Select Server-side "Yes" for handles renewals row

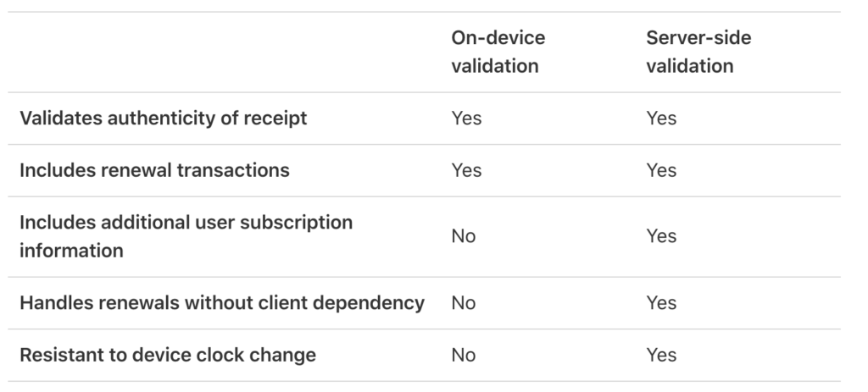661,302
